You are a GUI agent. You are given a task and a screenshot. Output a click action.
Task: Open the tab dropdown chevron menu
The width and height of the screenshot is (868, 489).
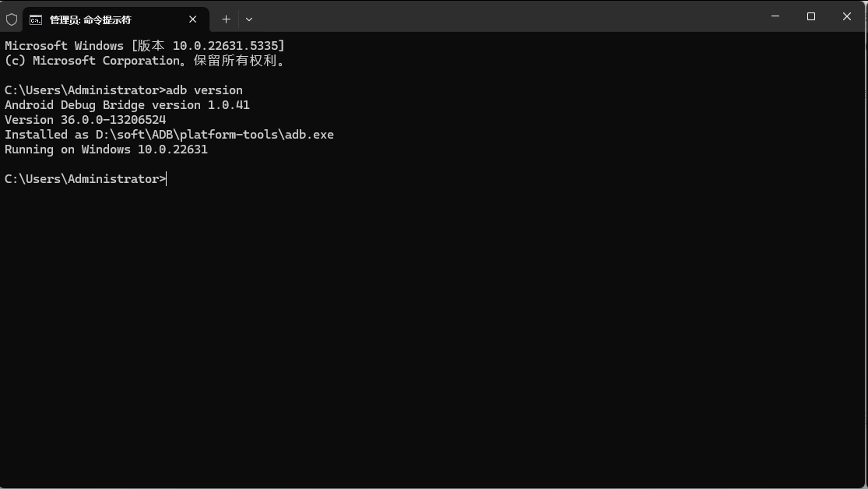coord(249,19)
